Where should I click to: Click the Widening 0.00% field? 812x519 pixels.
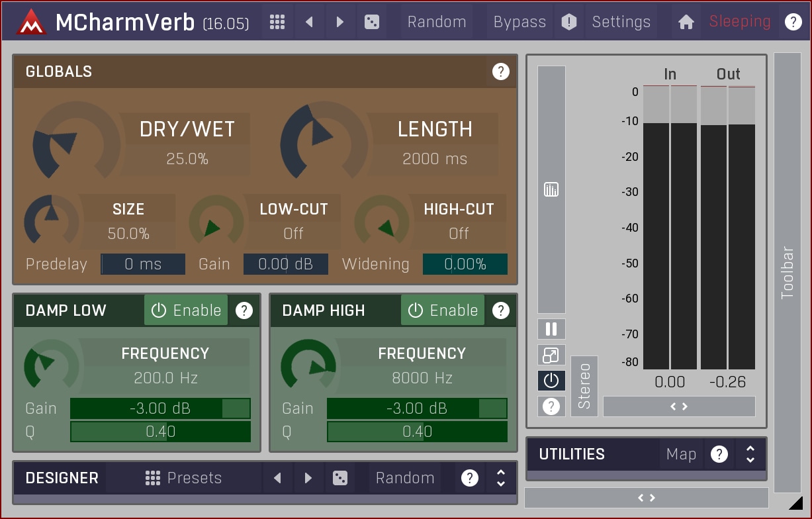tap(465, 264)
